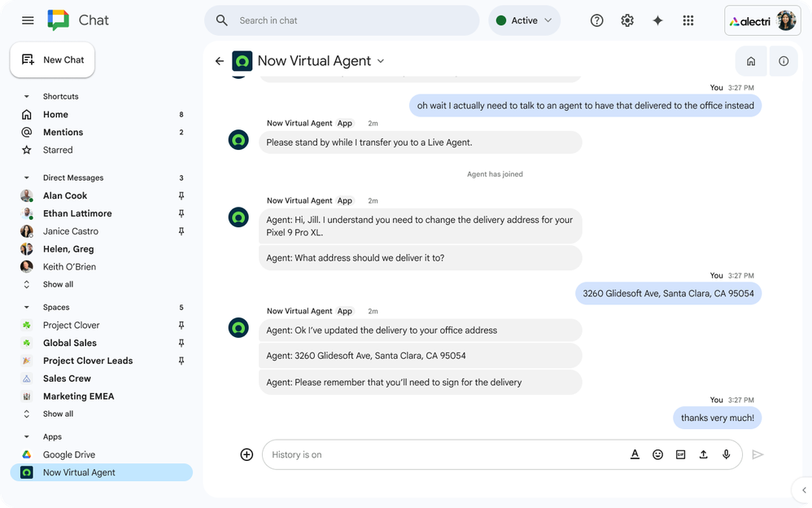Unpin Project Clover from Spaces

pos(181,325)
